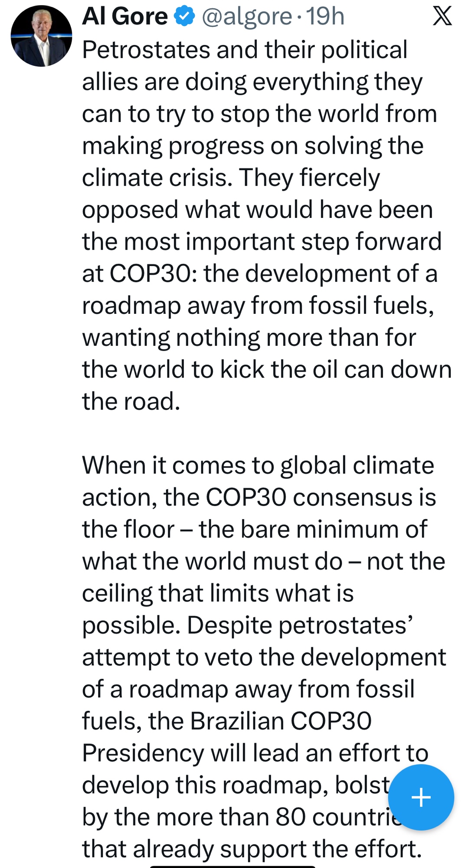Open the paragraph starting "When it comes"
This screenshot has width=465, height=868.
[x=258, y=465]
